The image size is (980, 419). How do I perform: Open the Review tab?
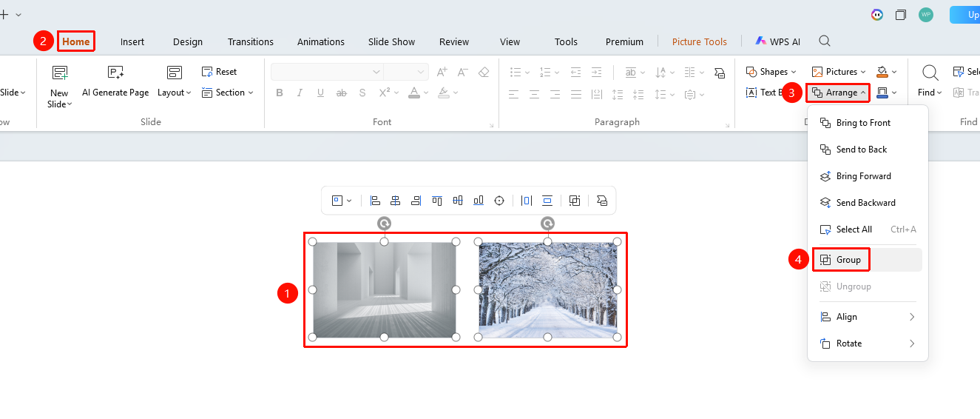(x=454, y=41)
